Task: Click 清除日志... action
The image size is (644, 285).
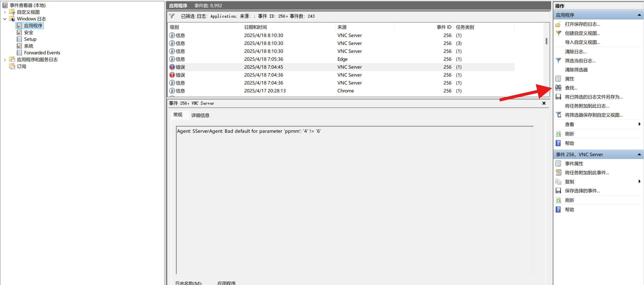Action: pos(576,52)
